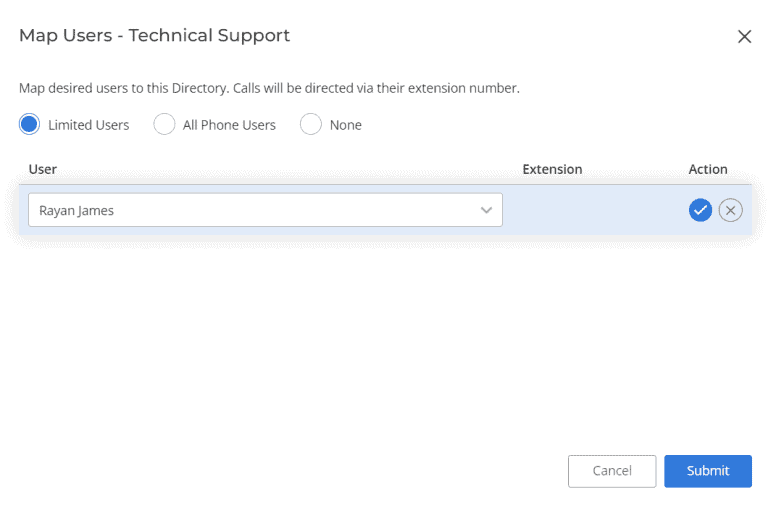Image resolution: width=768 pixels, height=505 pixels.
Task: Click the Cancel button
Action: [x=612, y=471]
